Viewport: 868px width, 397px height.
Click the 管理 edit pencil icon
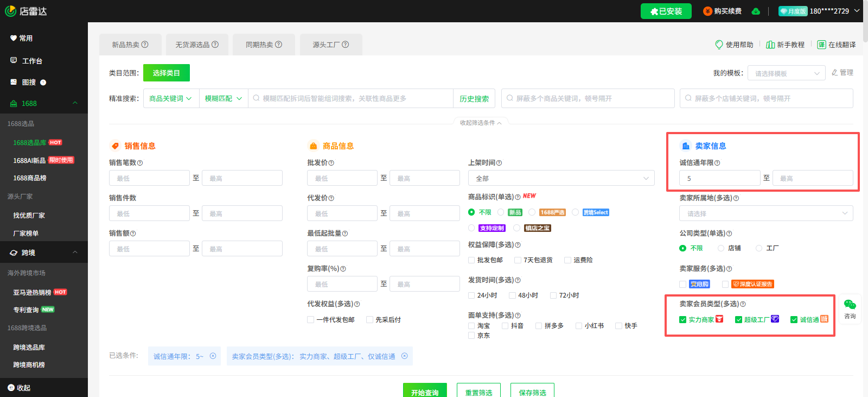coord(835,72)
